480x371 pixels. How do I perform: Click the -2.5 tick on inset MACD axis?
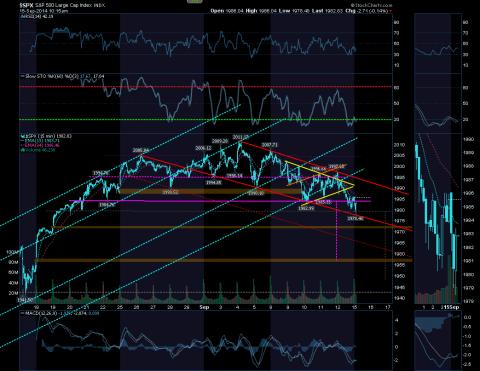[x=467, y=364]
